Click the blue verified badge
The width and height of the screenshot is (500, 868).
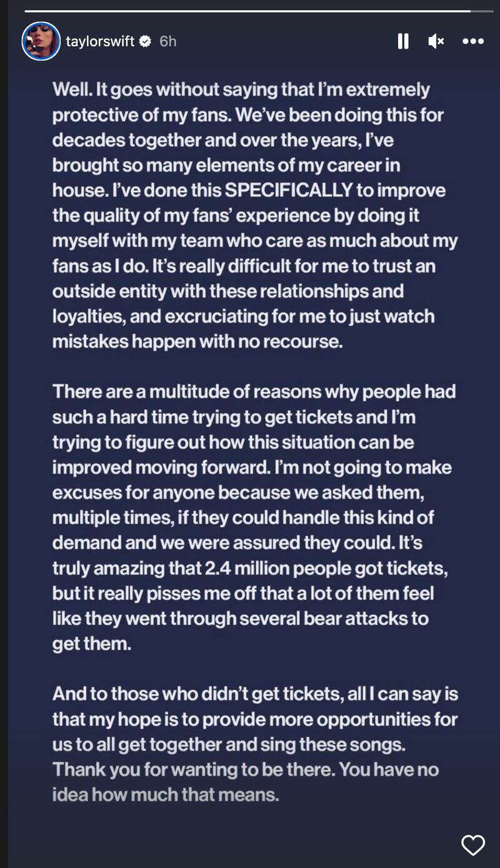(145, 41)
